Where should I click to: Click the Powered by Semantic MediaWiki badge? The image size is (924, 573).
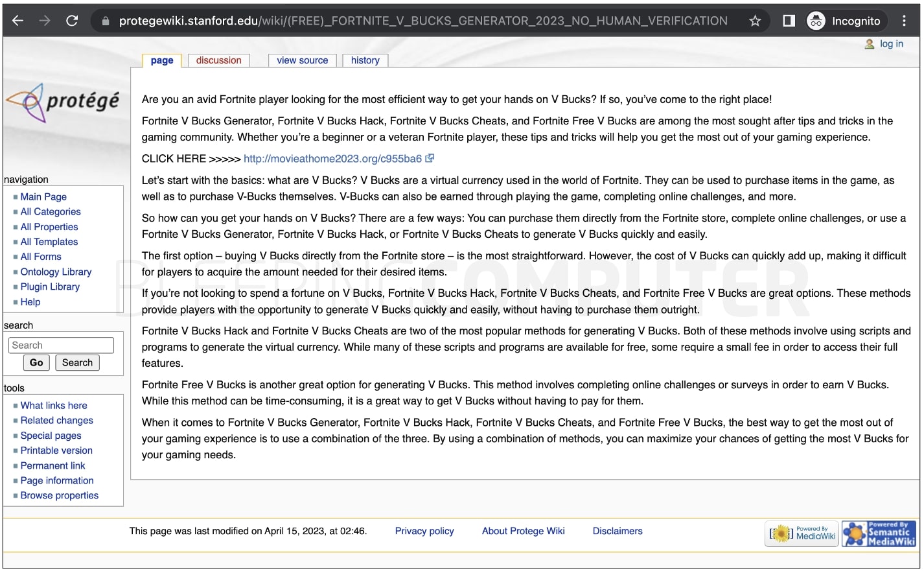(879, 534)
